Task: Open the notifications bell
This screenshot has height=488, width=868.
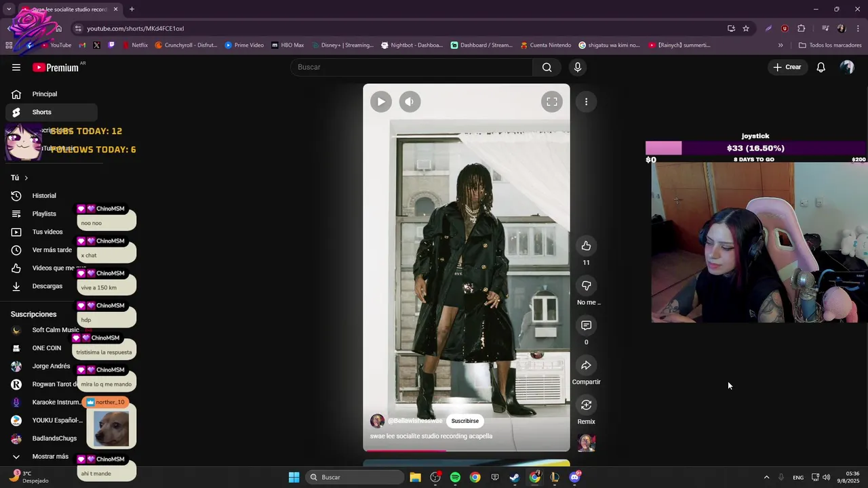Action: tap(821, 67)
